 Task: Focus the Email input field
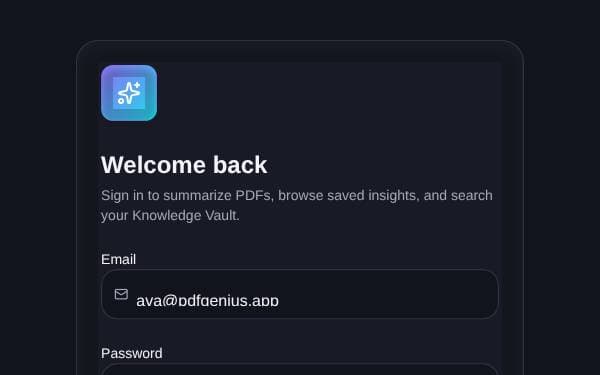[300, 294]
